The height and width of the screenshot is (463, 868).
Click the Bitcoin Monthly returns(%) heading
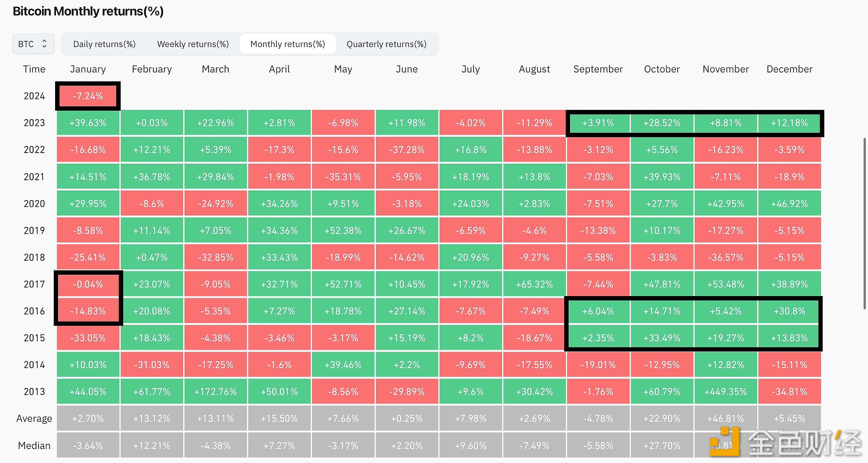88,11
